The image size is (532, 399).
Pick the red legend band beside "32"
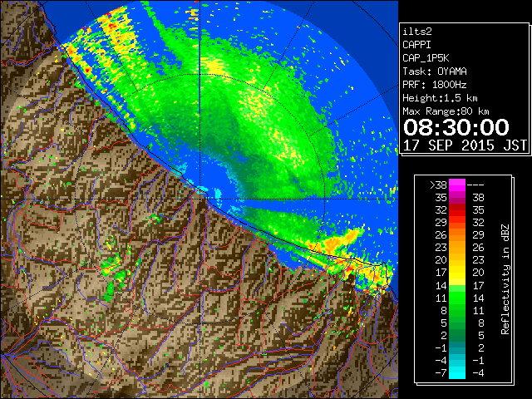point(457,210)
